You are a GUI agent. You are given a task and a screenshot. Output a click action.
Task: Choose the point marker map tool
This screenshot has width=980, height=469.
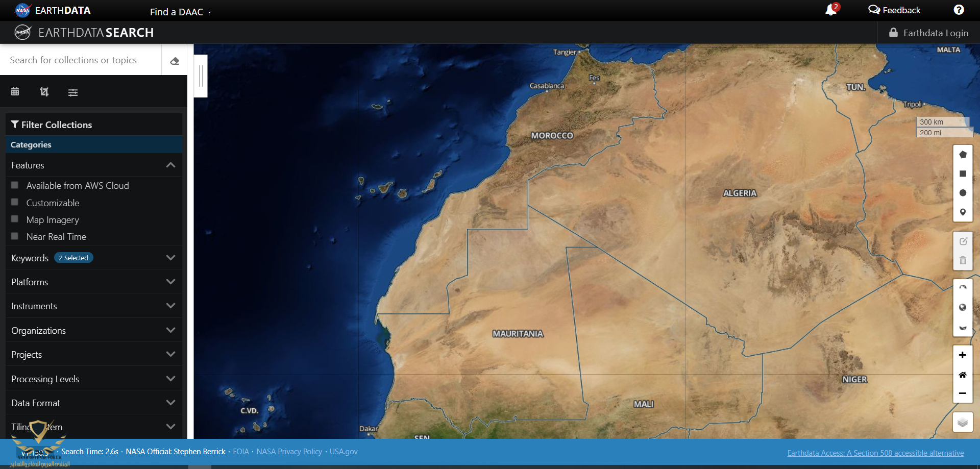pyautogui.click(x=963, y=212)
